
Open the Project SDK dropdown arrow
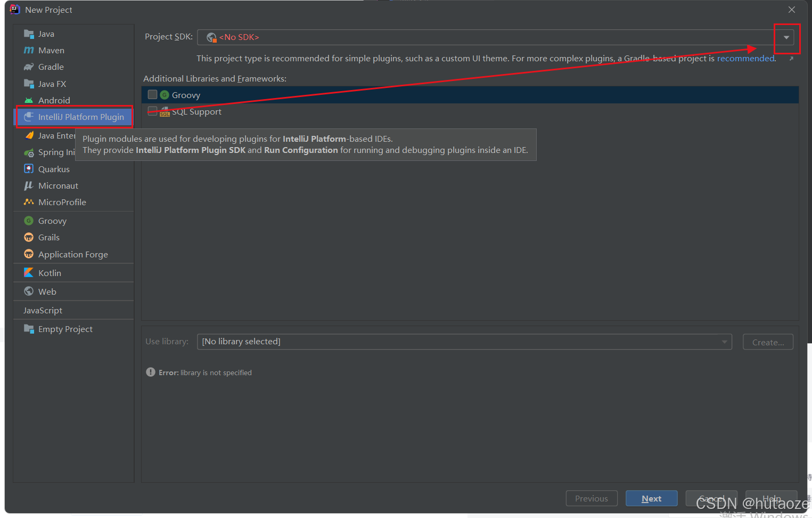click(786, 37)
